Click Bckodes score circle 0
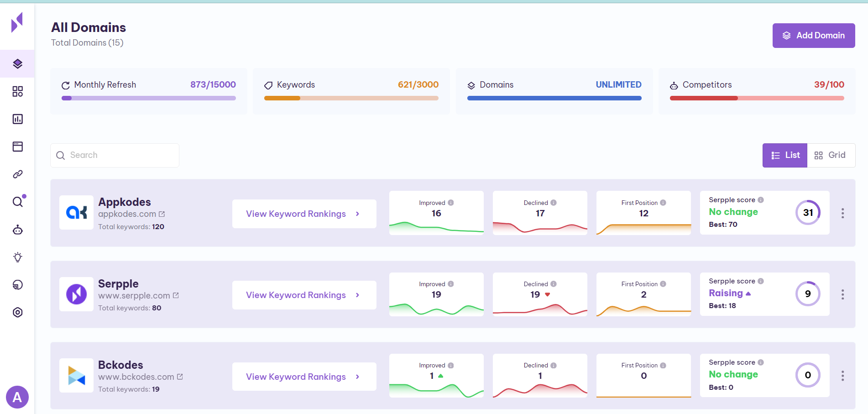 808,375
